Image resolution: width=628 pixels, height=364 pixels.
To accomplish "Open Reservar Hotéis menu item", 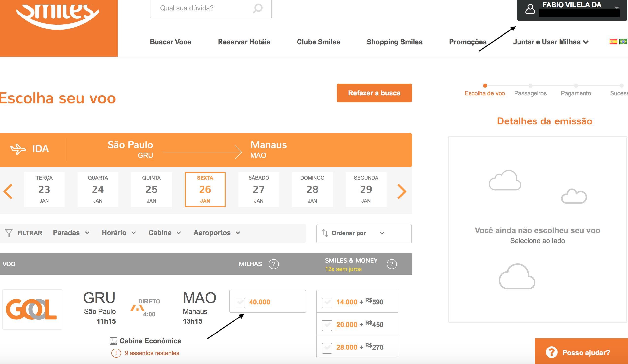I will (x=244, y=42).
